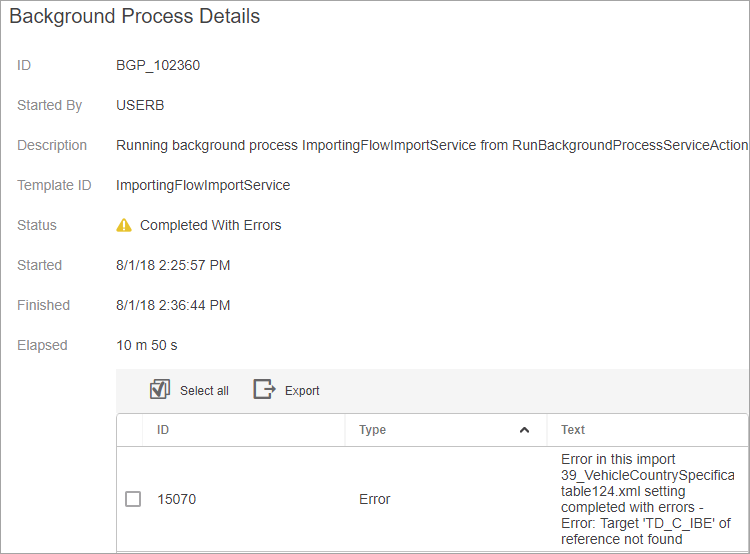Viewport: 750px width, 554px height.
Task: Click the elapsed time value 10 m 50 s
Action: pos(147,346)
